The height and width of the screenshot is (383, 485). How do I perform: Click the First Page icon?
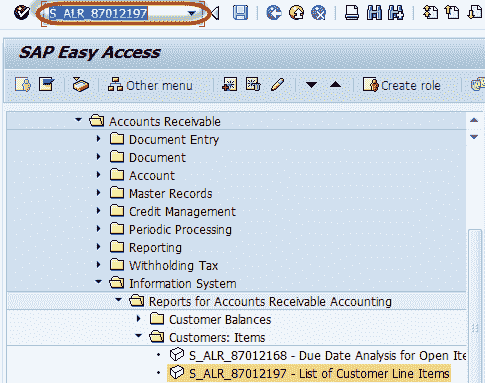tap(430, 13)
